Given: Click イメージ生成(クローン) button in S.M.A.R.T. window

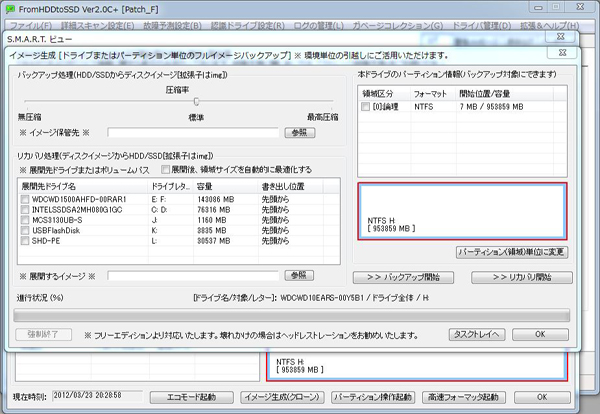Looking at the screenshot, I should pos(282,397).
